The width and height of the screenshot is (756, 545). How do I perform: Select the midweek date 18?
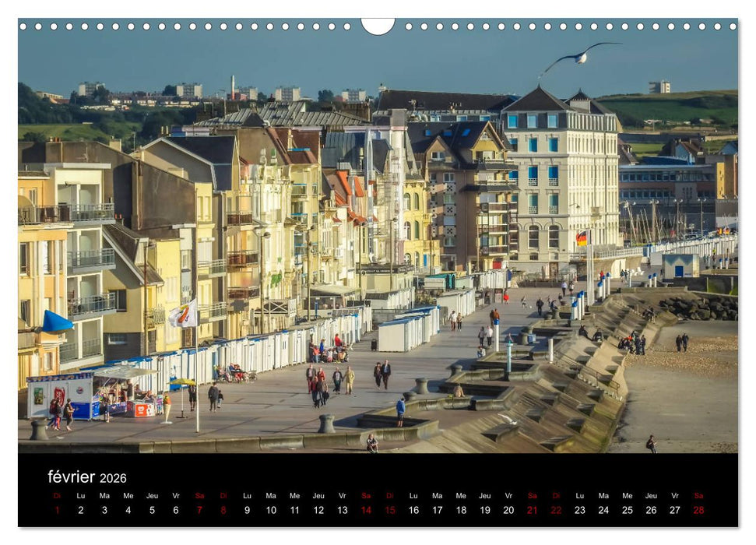tap(460, 511)
